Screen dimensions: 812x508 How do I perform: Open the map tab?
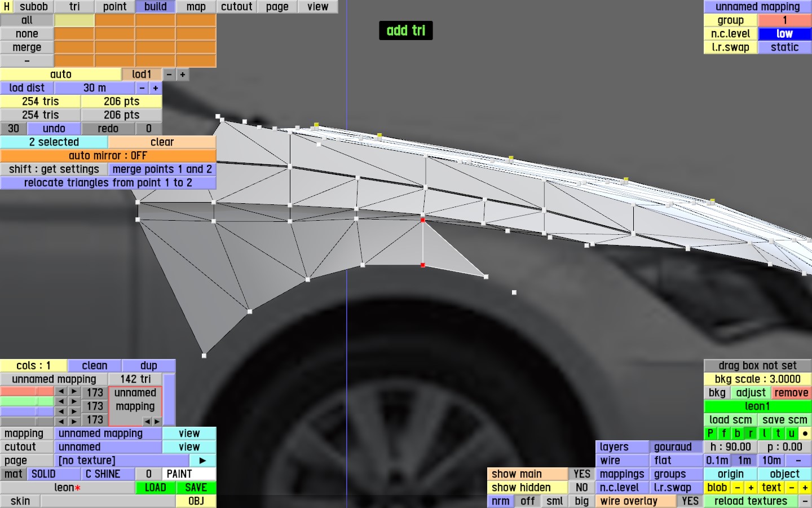[x=196, y=7]
